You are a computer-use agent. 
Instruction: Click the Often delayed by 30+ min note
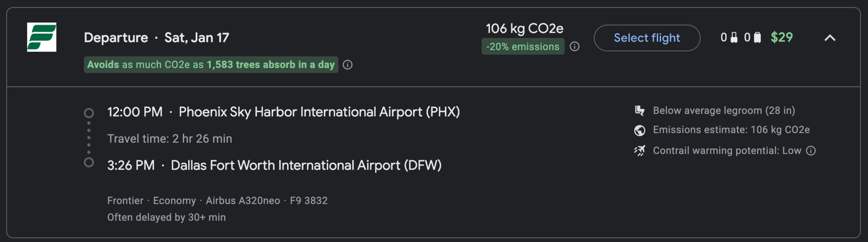click(166, 217)
